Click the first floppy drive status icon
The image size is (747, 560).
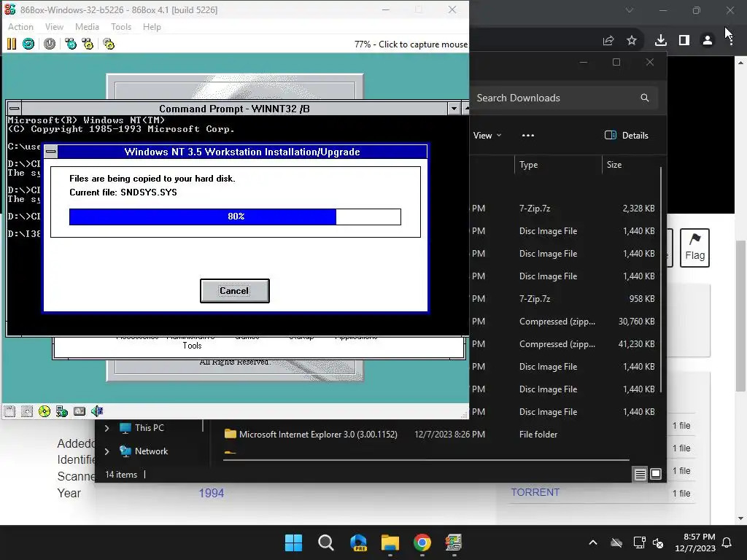point(9,411)
